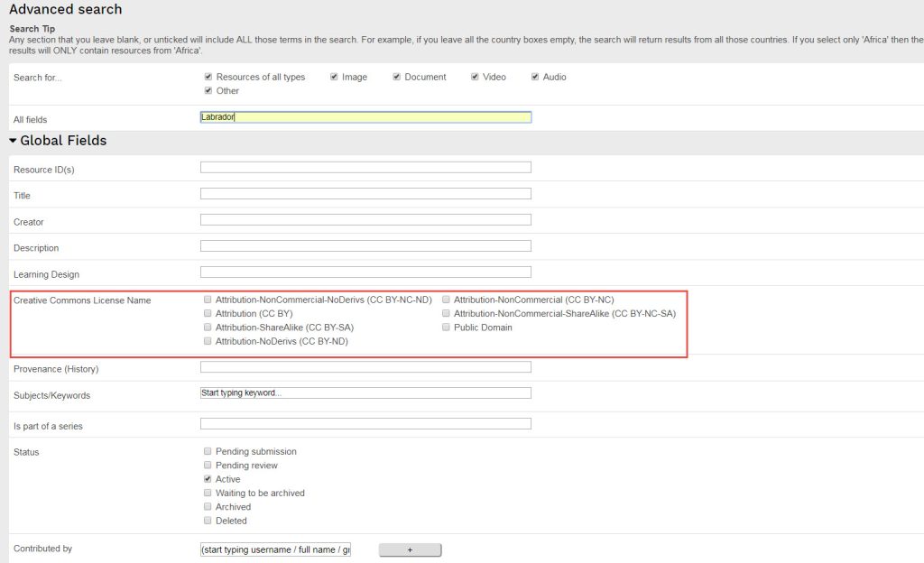Image resolution: width=924 pixels, height=563 pixels.
Task: Click the Is part of a series field
Action: click(365, 423)
